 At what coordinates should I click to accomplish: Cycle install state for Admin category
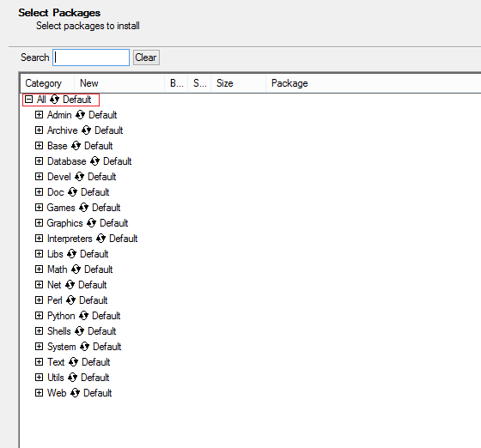point(81,115)
